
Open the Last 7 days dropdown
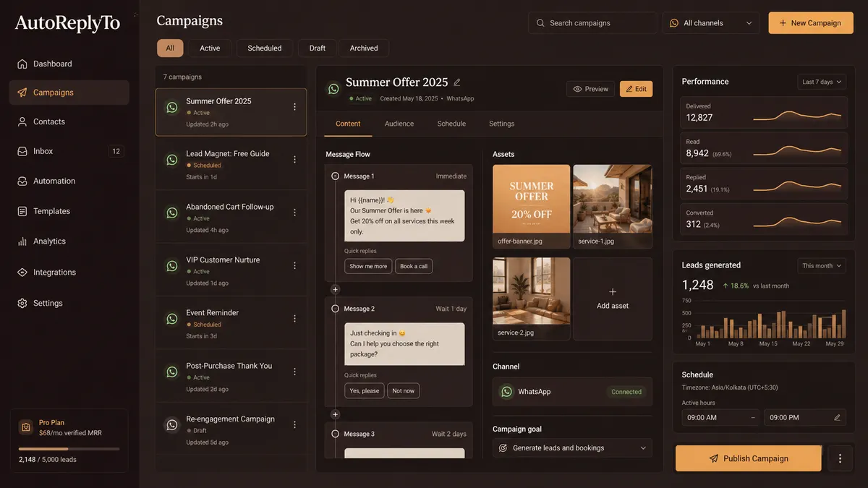[822, 82]
